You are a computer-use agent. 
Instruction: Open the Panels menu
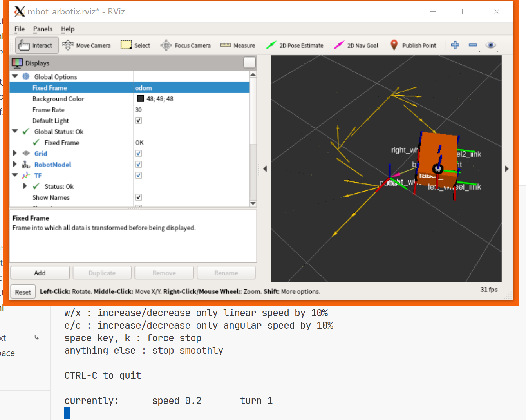pyautogui.click(x=43, y=29)
